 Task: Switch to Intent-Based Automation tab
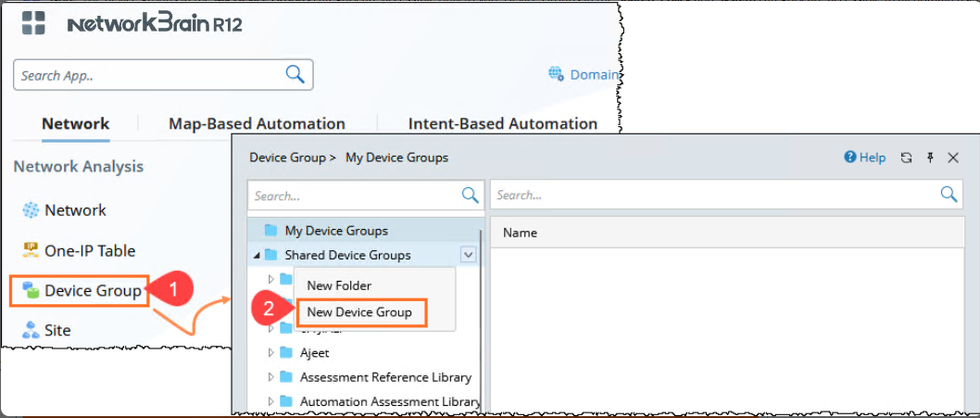click(502, 123)
